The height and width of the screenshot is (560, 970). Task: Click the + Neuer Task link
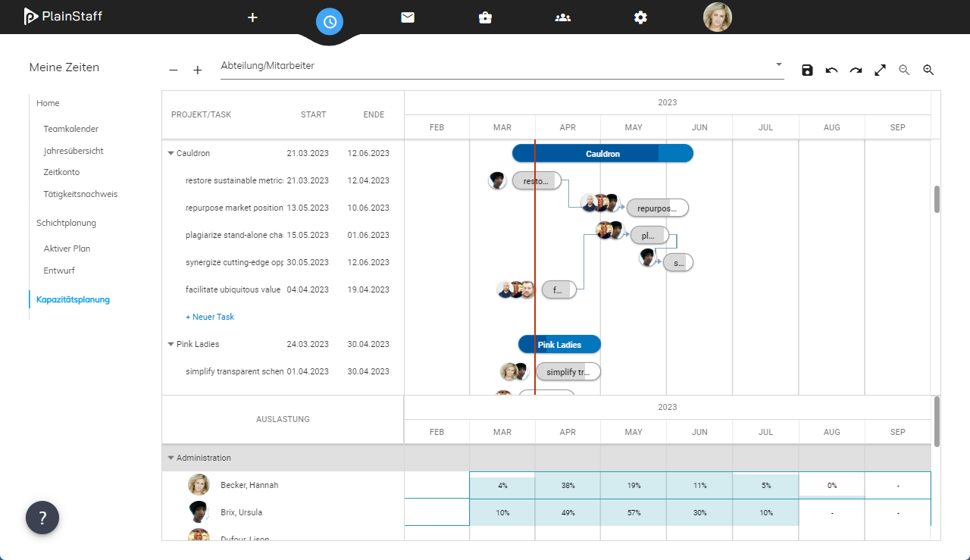click(x=210, y=317)
